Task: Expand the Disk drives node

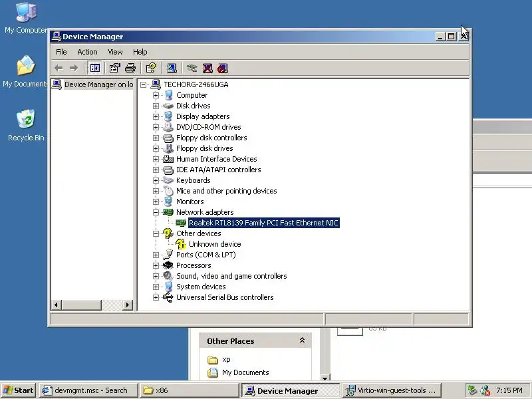Action: [x=156, y=106]
